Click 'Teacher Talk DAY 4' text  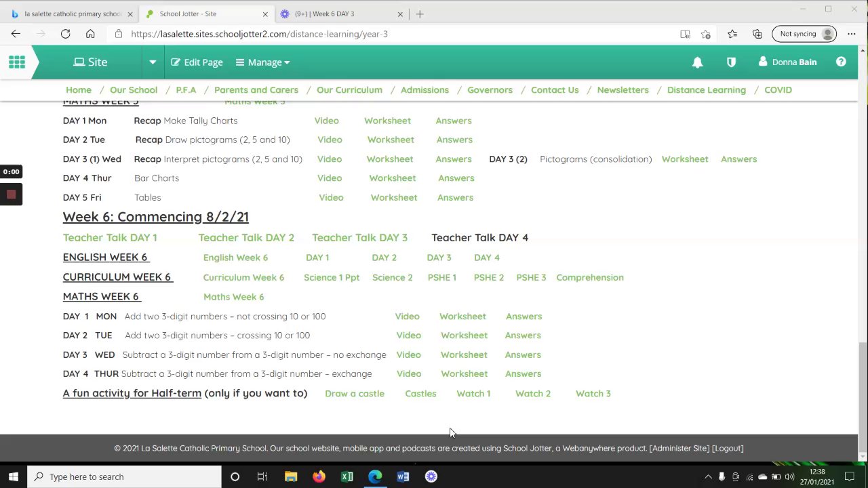click(479, 238)
